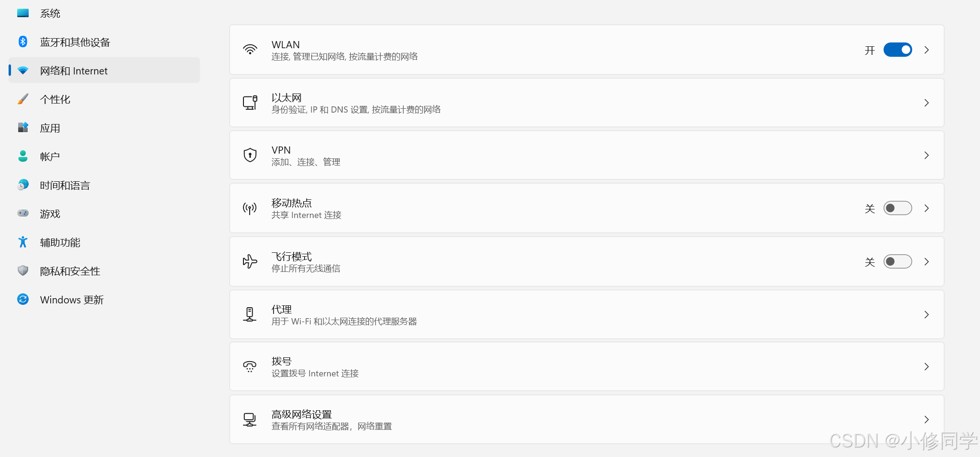This screenshot has height=457, width=980.
Task: Go to 个性化 settings
Action: coord(104,99)
